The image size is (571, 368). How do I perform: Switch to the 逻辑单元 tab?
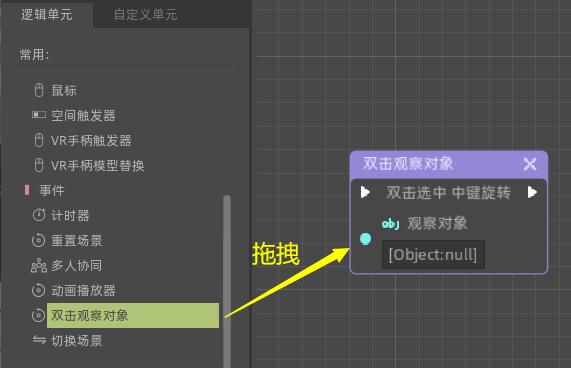click(x=47, y=15)
